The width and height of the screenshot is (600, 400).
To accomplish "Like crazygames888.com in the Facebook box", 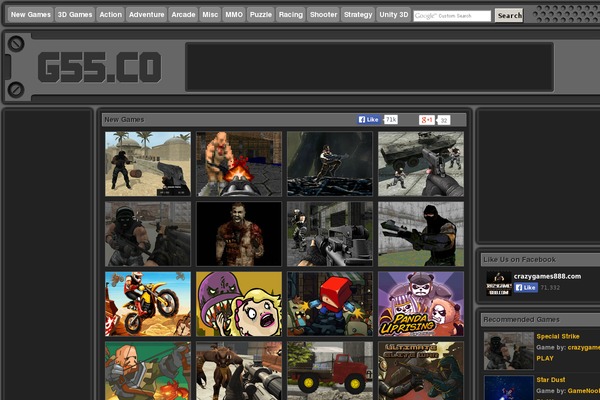I will click(x=526, y=287).
